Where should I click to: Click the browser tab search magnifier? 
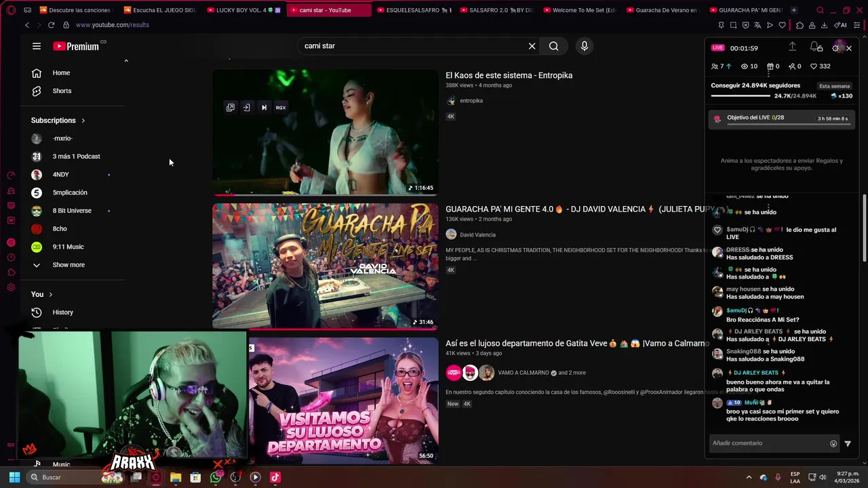[820, 10]
